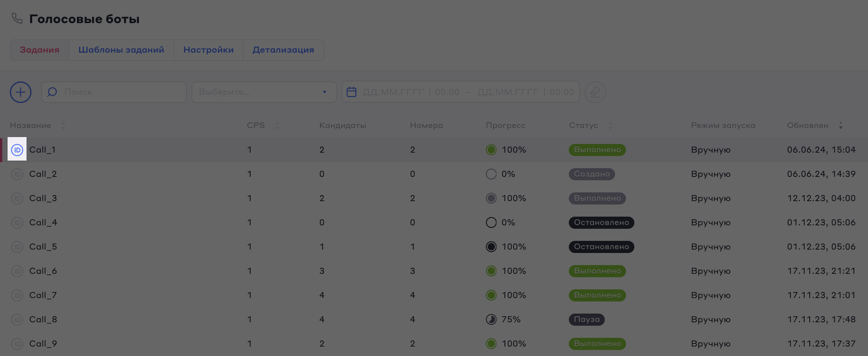Click the empty progress circle of Call_4
The width and height of the screenshot is (868, 356).
click(x=491, y=222)
